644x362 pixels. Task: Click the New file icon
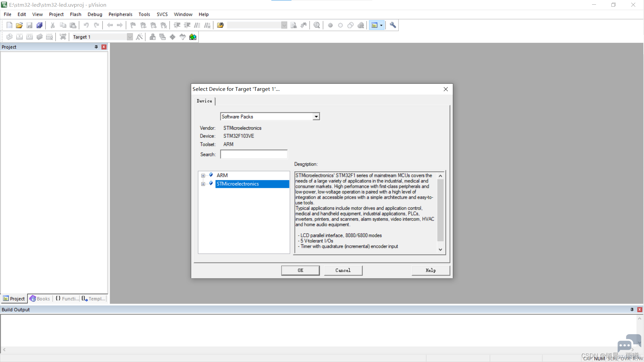[x=9, y=25]
